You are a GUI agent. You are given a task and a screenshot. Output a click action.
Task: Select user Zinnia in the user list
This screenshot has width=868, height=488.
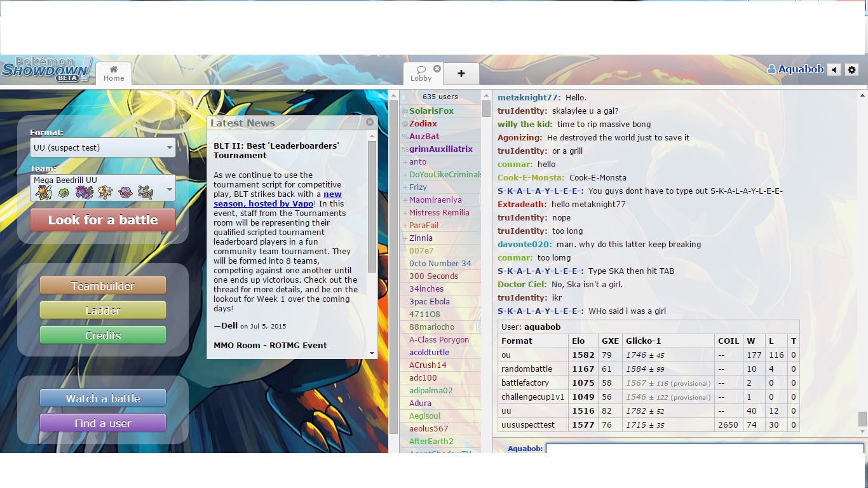(x=421, y=238)
